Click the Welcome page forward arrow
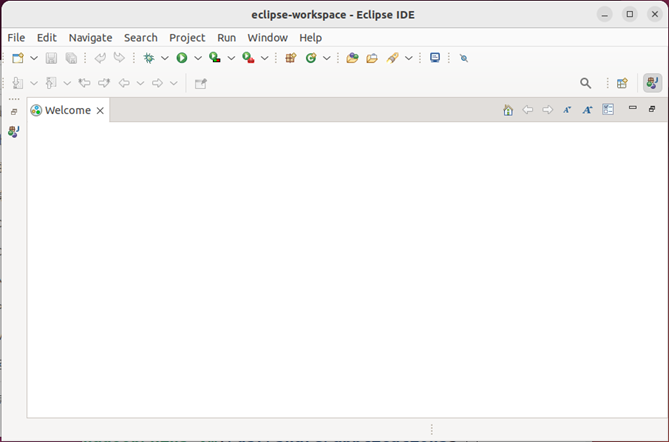 [x=547, y=110]
